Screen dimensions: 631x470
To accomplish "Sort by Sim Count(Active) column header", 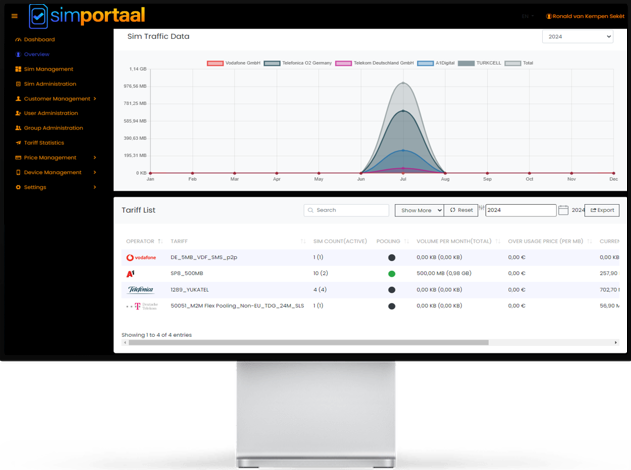I will pos(340,241).
